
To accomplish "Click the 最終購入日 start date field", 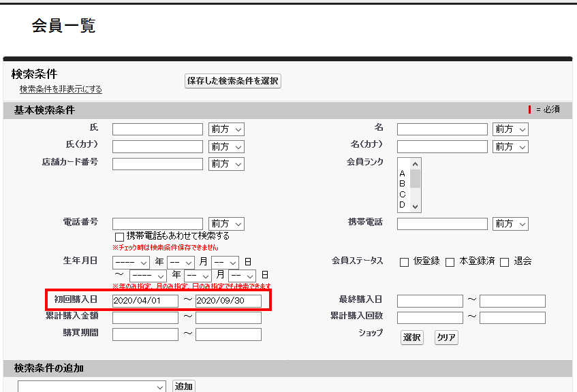I will pos(430,301).
